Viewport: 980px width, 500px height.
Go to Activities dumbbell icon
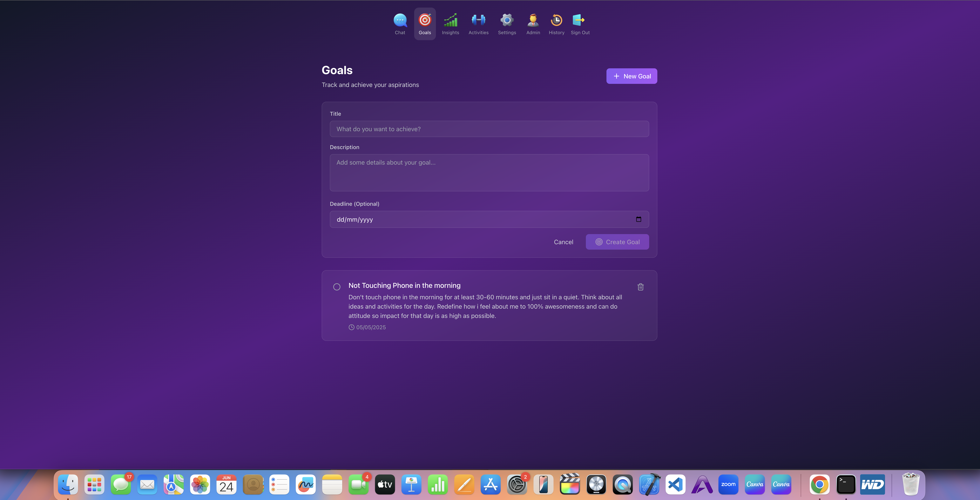[478, 20]
